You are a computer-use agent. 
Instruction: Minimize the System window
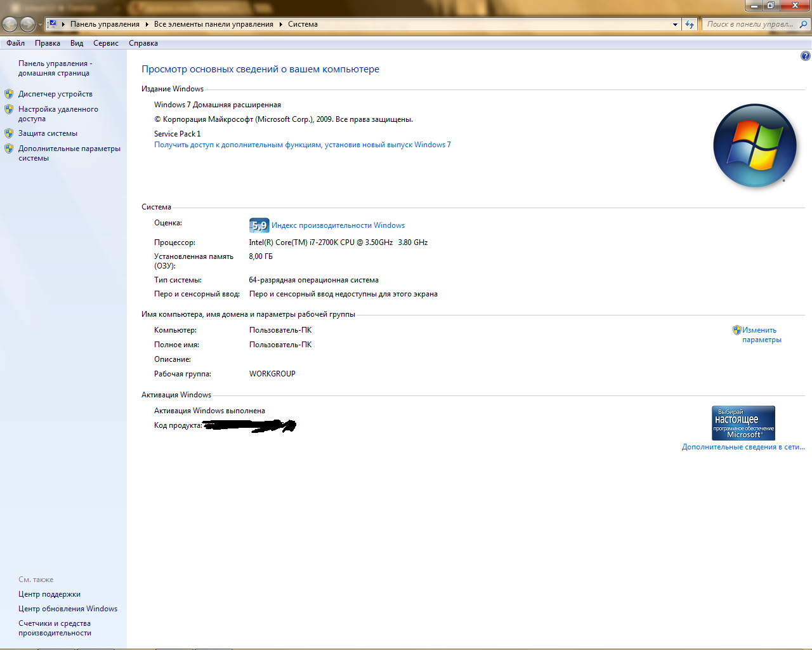tap(754, 6)
